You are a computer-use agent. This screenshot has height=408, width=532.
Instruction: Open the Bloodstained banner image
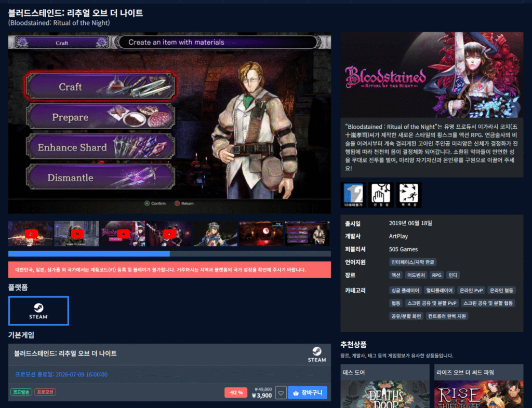coord(432,75)
